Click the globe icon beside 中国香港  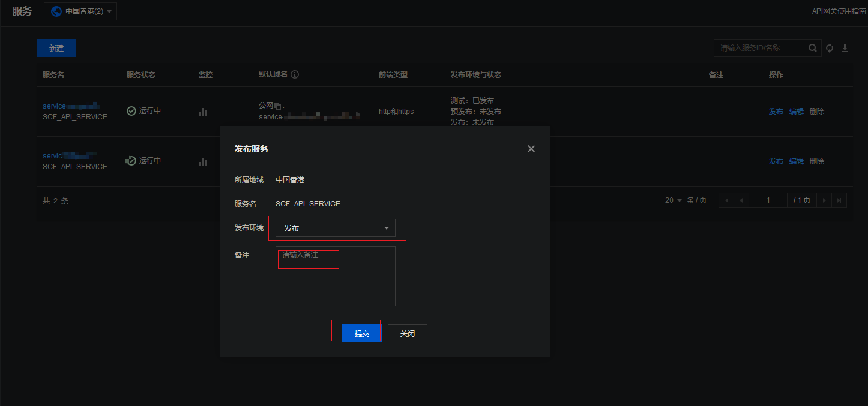pos(56,11)
